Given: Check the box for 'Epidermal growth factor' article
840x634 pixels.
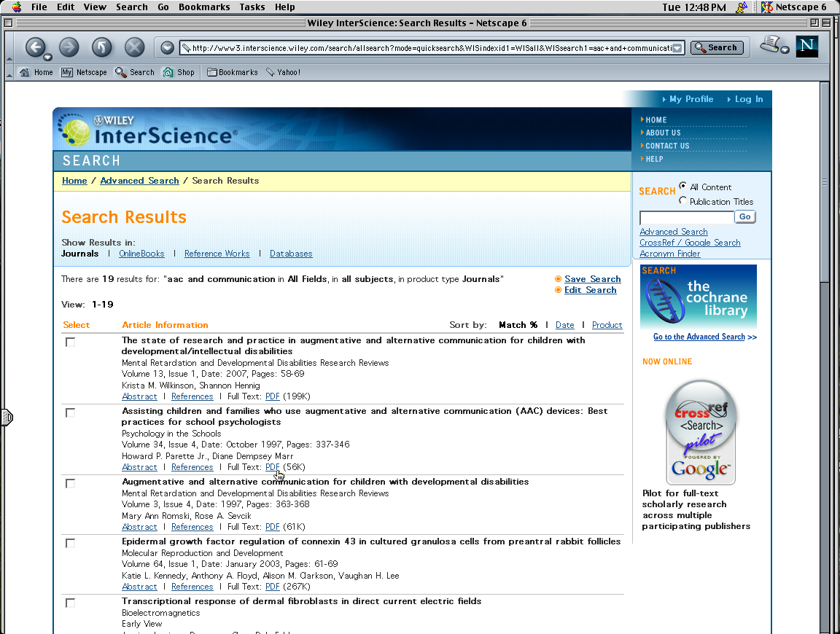Looking at the screenshot, I should 70,544.
